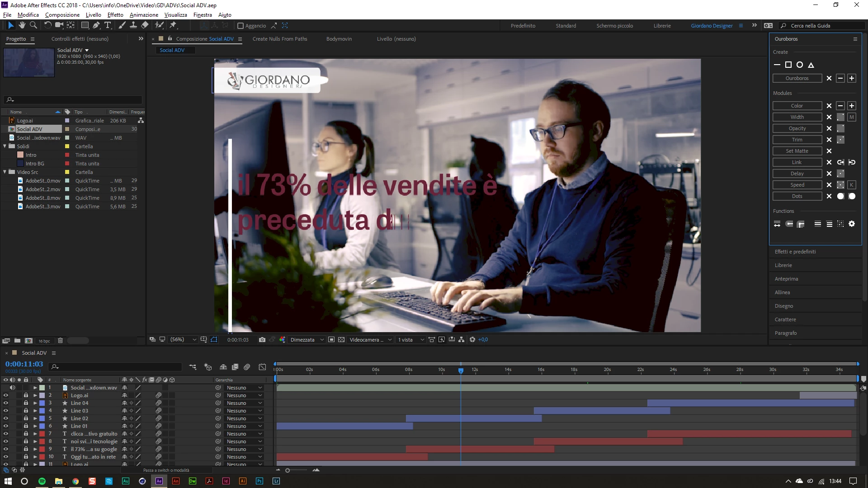
Task: Open the Graph Editor in timeline
Action: tap(262, 367)
